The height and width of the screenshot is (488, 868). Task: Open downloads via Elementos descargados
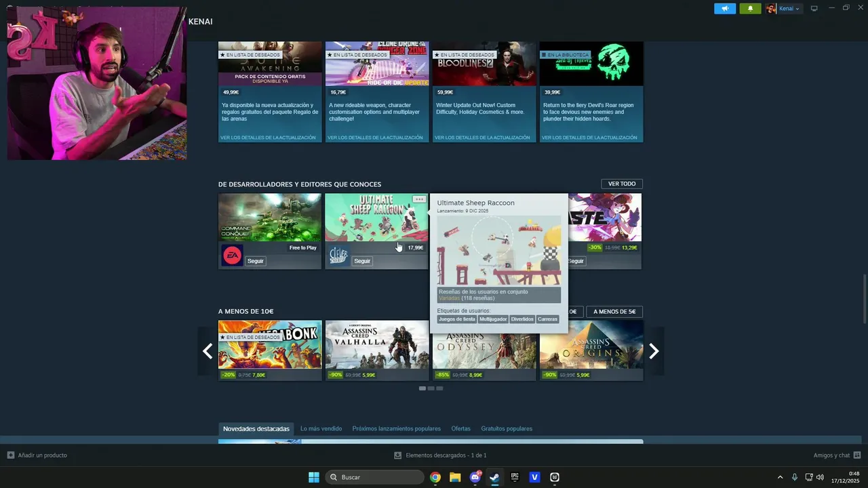pos(446,455)
